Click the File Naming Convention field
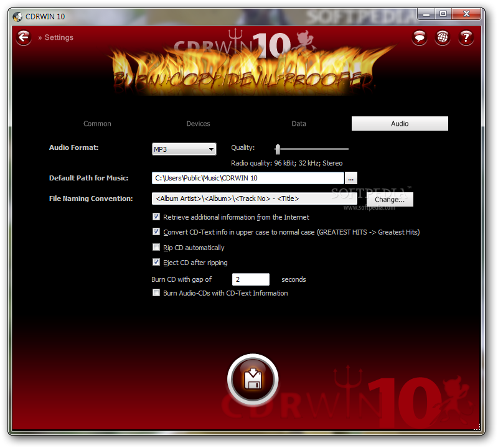The image size is (498, 448). tap(255, 198)
